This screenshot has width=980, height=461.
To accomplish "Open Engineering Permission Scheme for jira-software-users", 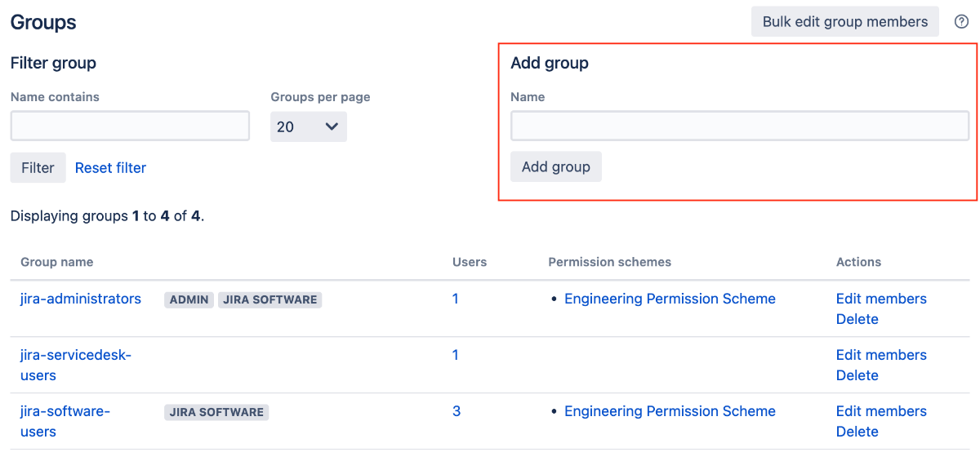I will tap(670, 411).
